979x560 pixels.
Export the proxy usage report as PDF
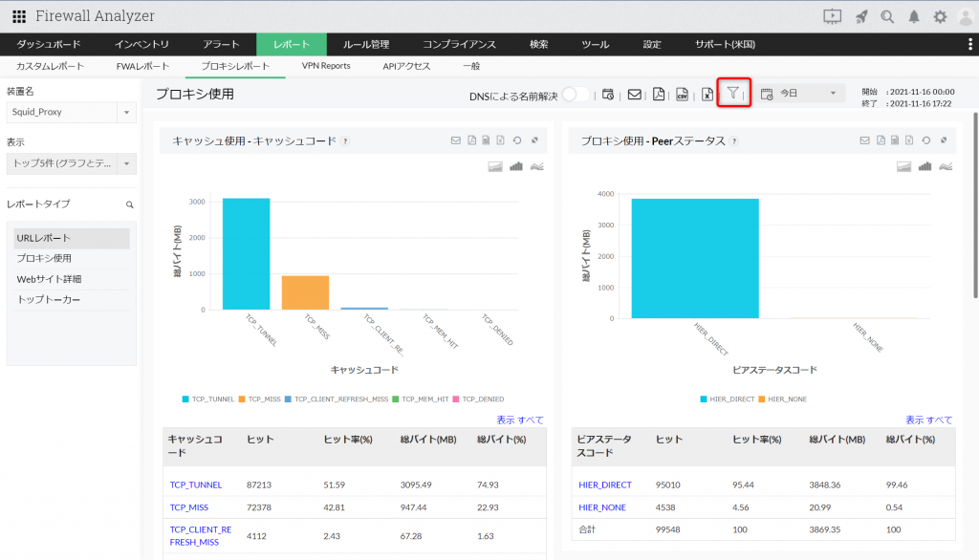pyautogui.click(x=659, y=95)
